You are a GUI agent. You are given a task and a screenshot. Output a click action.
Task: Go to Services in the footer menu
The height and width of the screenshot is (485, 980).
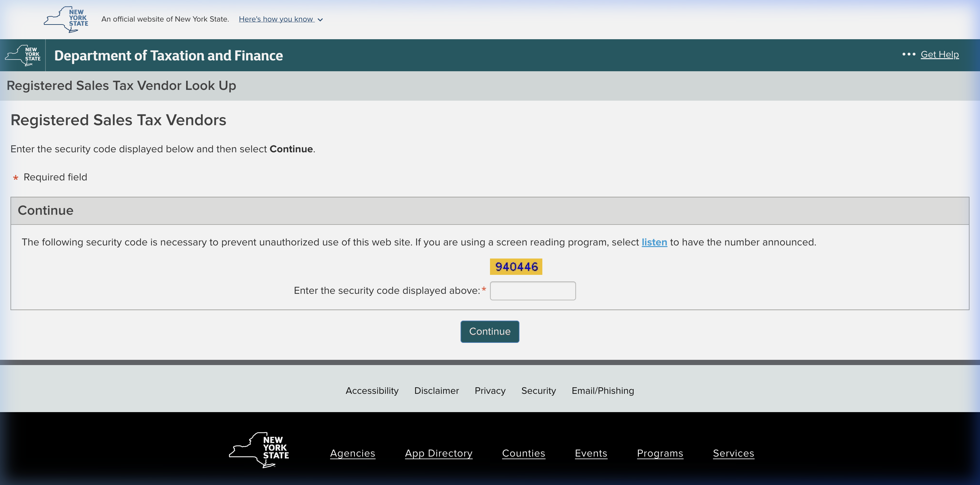733,453
